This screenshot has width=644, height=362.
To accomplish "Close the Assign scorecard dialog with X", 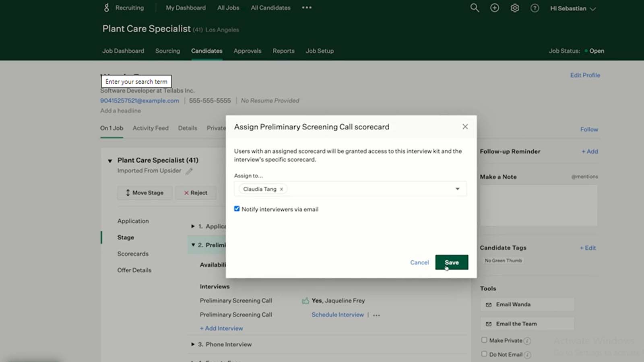I will 465,127.
